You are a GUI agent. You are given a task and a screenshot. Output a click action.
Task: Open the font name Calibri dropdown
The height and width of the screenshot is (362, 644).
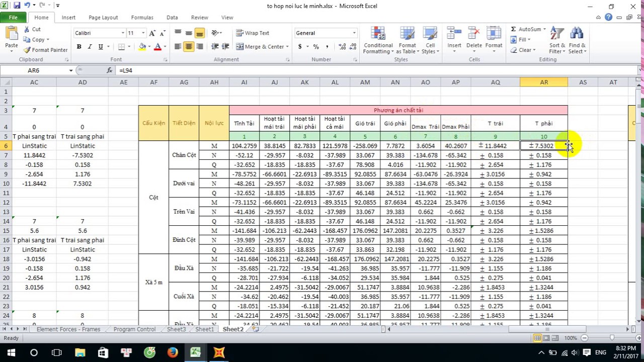(123, 33)
